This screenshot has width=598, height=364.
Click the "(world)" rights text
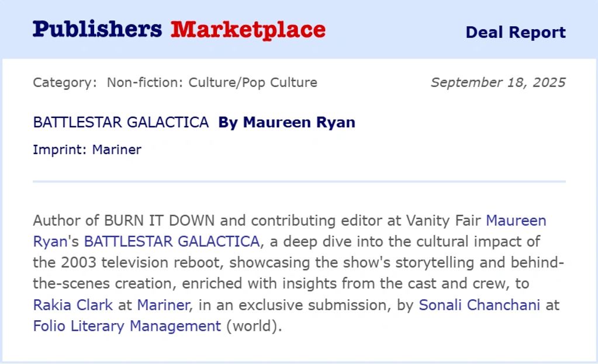coord(254,325)
